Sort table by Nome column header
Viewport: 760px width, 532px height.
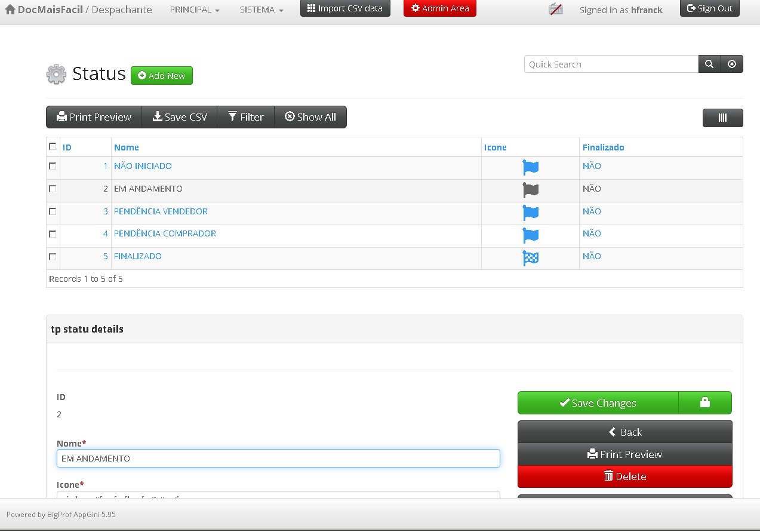pos(127,147)
